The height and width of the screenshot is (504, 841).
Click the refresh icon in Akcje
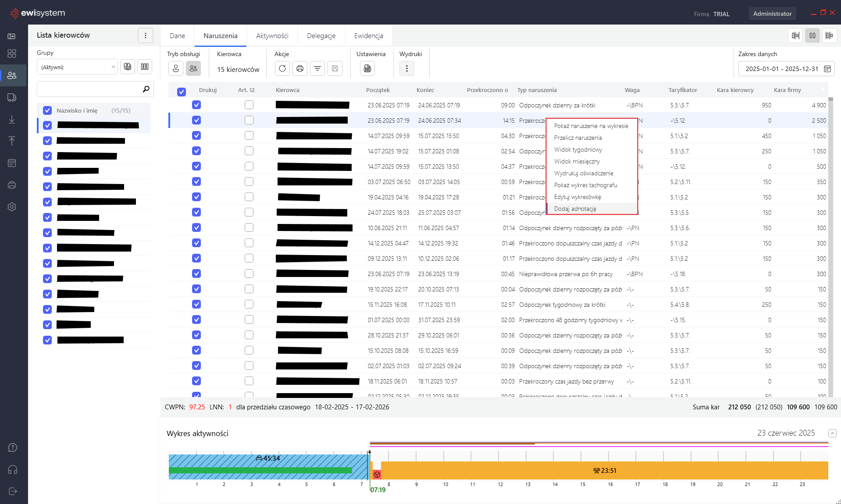pyautogui.click(x=282, y=68)
